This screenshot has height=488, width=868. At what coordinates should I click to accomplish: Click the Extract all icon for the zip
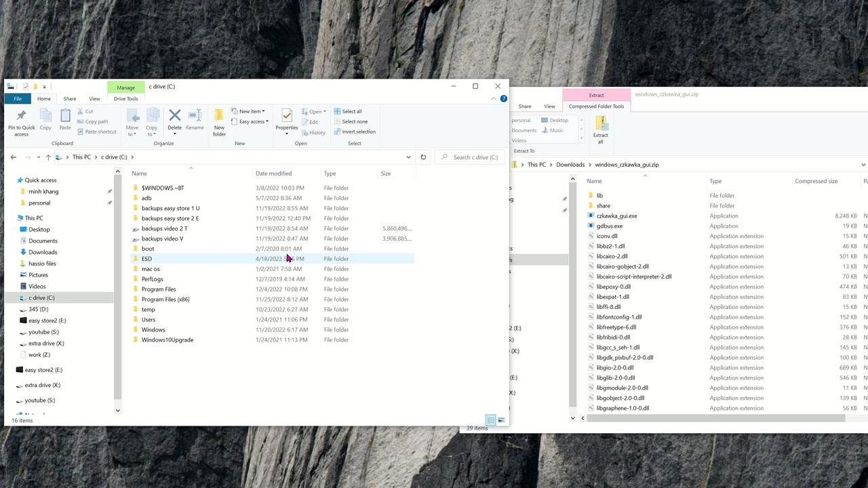coord(601,129)
